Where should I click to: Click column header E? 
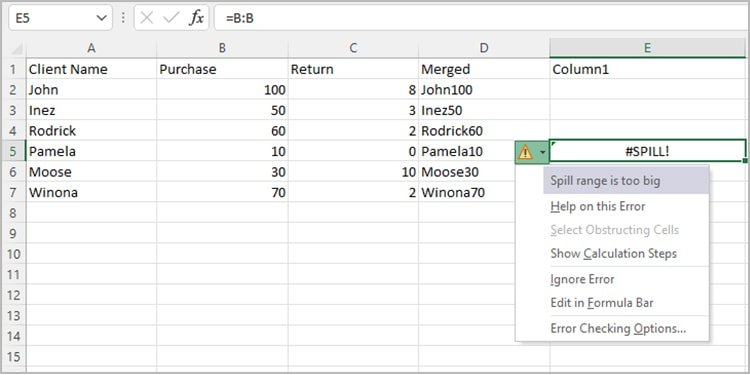click(x=648, y=48)
